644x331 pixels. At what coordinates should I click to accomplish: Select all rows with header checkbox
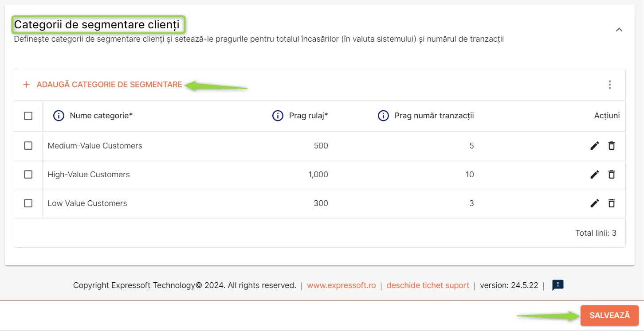click(x=28, y=116)
